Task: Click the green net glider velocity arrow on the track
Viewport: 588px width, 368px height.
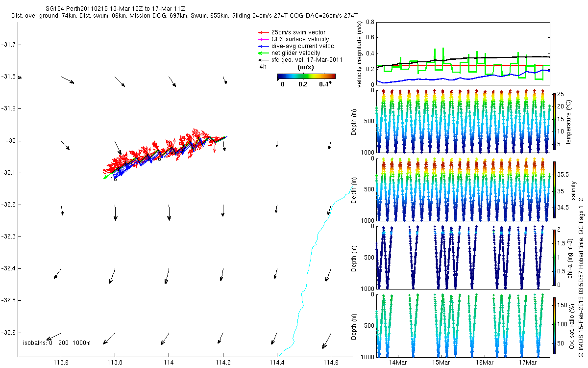Action: pos(105,178)
